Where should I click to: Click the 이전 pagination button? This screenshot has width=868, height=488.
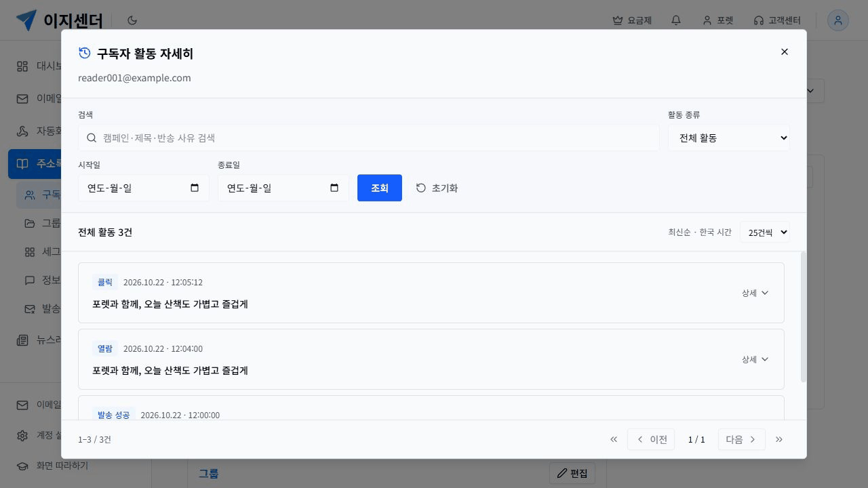651,439
